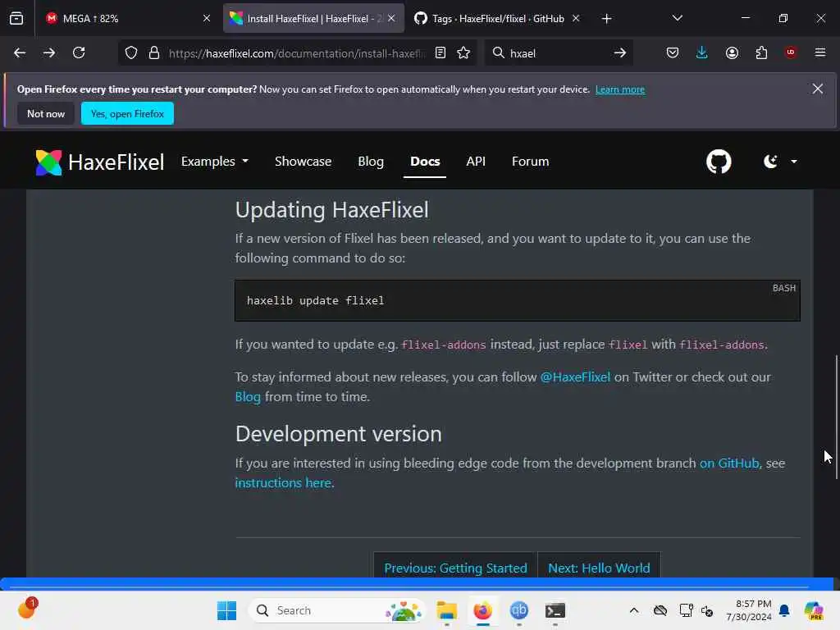Viewport: 840px width, 630px height.
Task: Click the address bar URL field
Action: click(x=297, y=53)
